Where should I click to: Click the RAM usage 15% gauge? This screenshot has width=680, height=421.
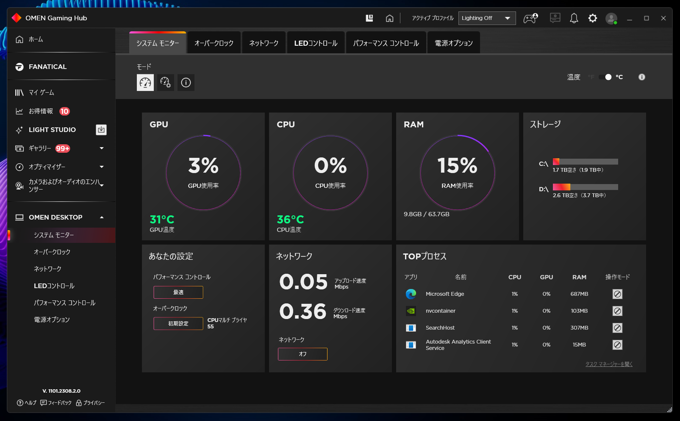[458, 173]
